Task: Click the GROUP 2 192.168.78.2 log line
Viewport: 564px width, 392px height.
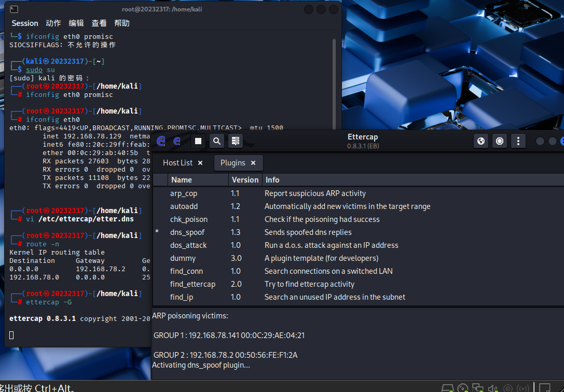Action: pos(226,355)
